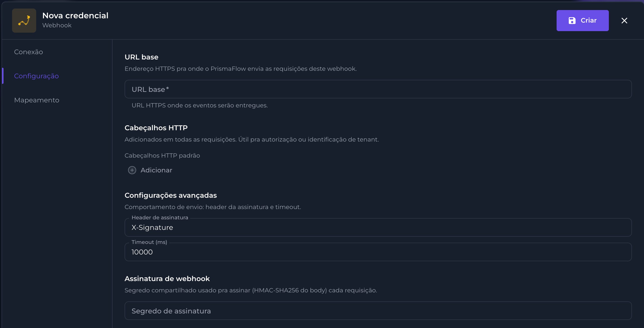Click the Criar save button
Screen dimensions: 644x328
(x=582, y=21)
